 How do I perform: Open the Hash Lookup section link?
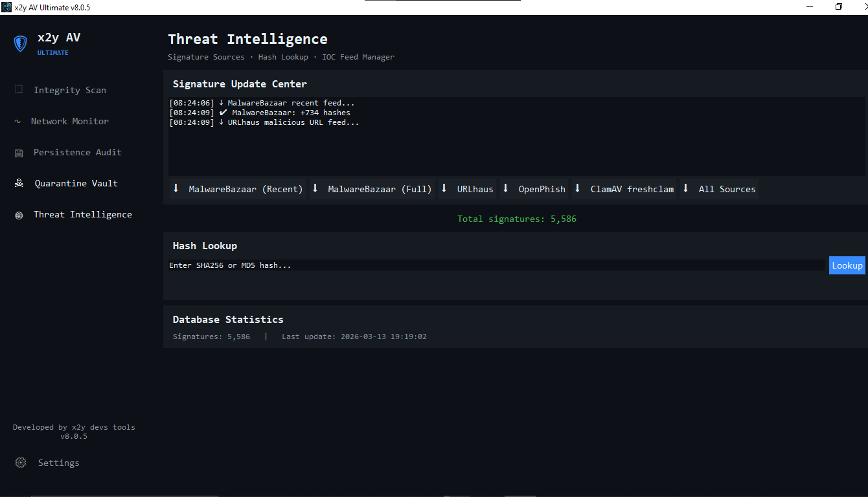283,57
